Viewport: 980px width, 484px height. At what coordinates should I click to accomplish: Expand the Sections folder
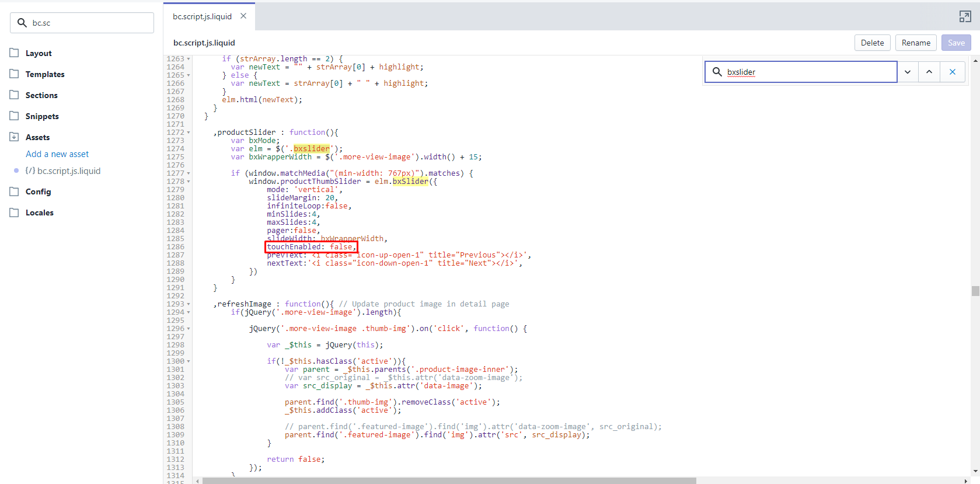point(41,95)
